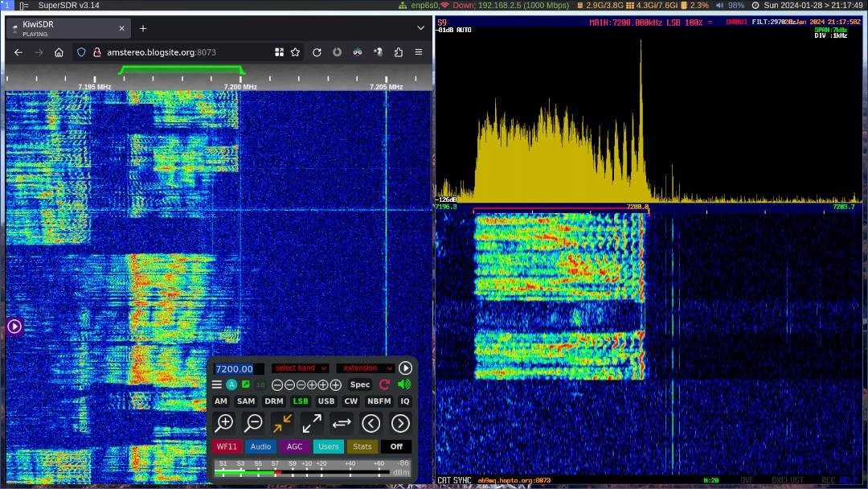
Task: Switch demodulation mode to USB
Action: pos(325,401)
